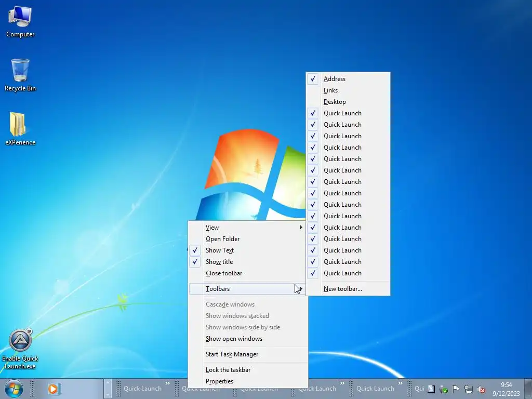Image resolution: width=532 pixels, height=399 pixels.
Task: Expand the View submenu
Action: (248, 228)
